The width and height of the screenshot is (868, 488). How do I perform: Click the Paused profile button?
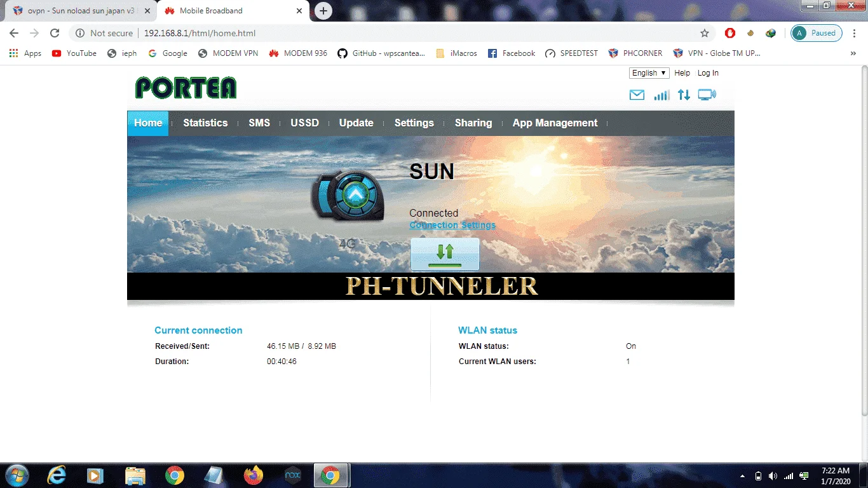817,33
